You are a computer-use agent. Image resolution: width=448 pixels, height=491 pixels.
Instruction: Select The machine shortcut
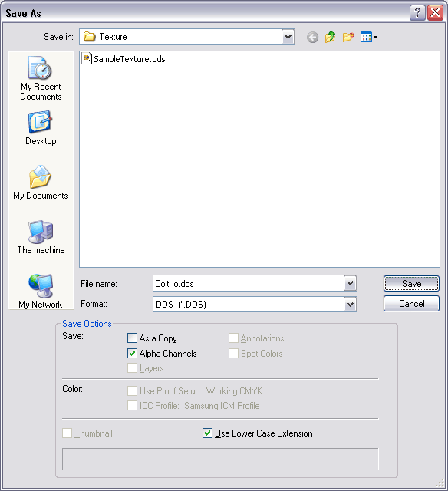(41, 237)
